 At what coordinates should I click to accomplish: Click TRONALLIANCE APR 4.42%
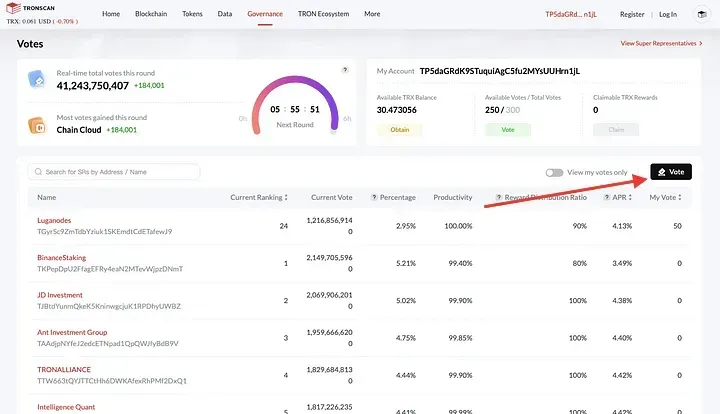[622, 375]
